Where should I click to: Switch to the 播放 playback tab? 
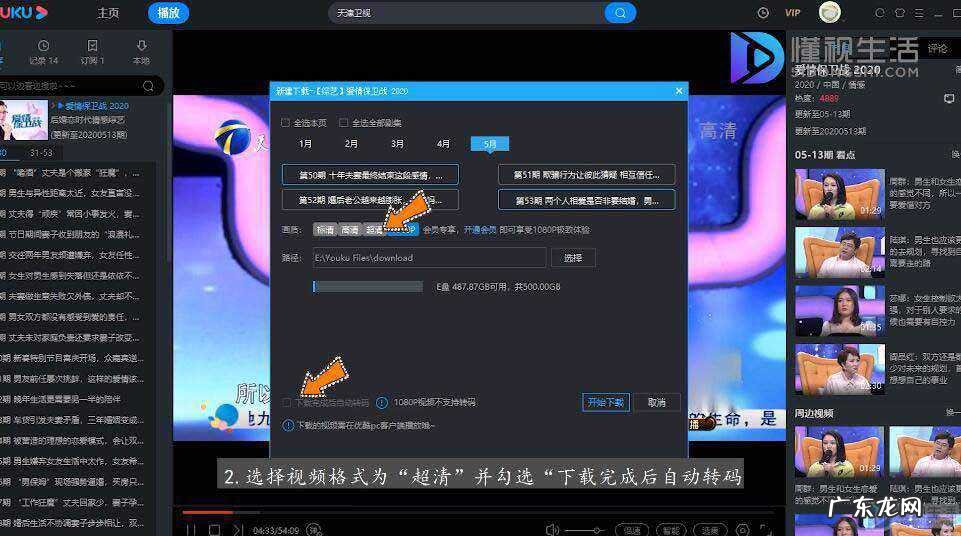(168, 13)
